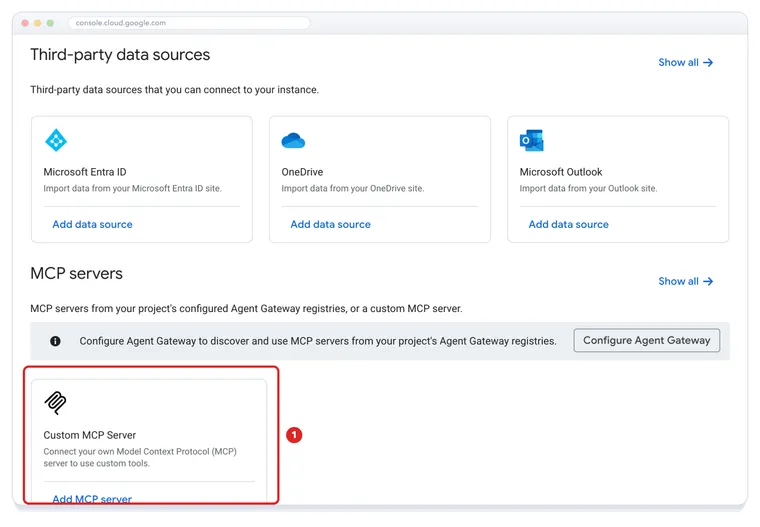
Task: Show all third-party data sources
Action: [685, 63]
